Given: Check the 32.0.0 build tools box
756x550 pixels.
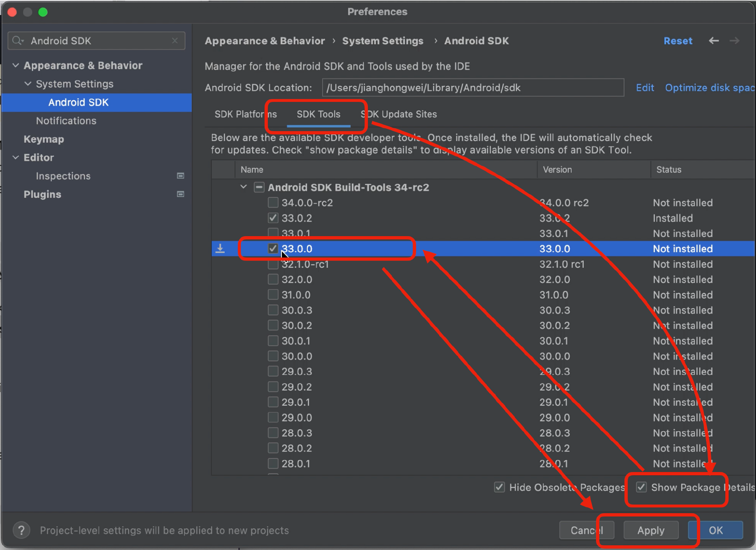Looking at the screenshot, I should tap(273, 279).
